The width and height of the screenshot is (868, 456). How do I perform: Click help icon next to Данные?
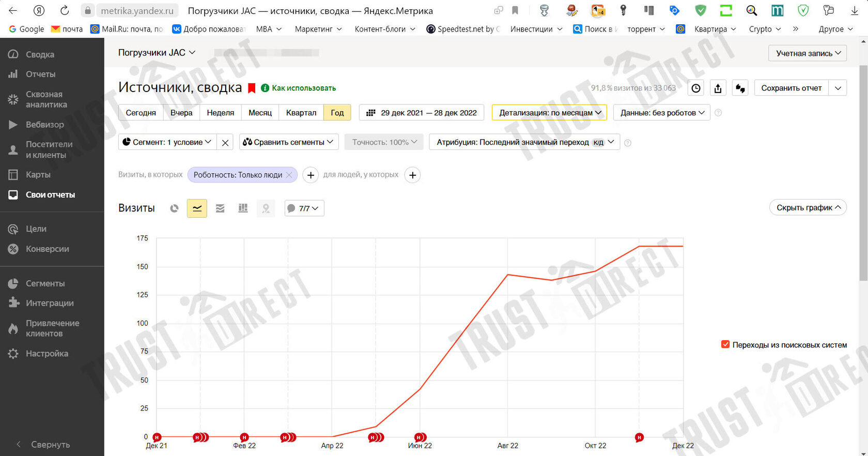(x=718, y=113)
